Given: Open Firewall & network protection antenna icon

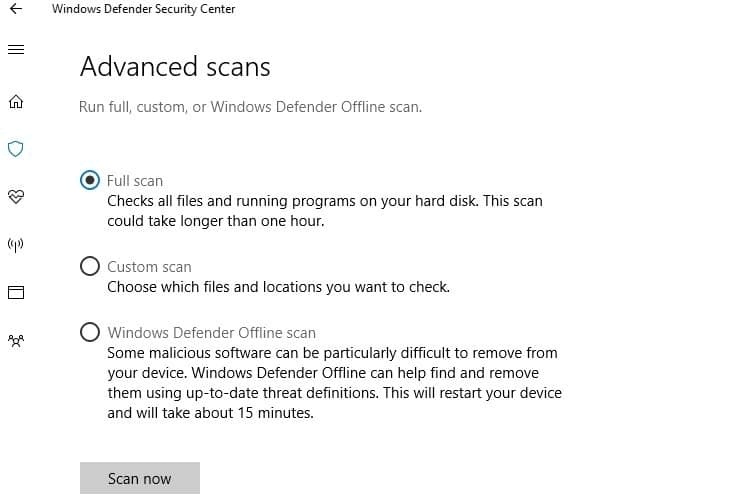Looking at the screenshot, I should [16, 244].
